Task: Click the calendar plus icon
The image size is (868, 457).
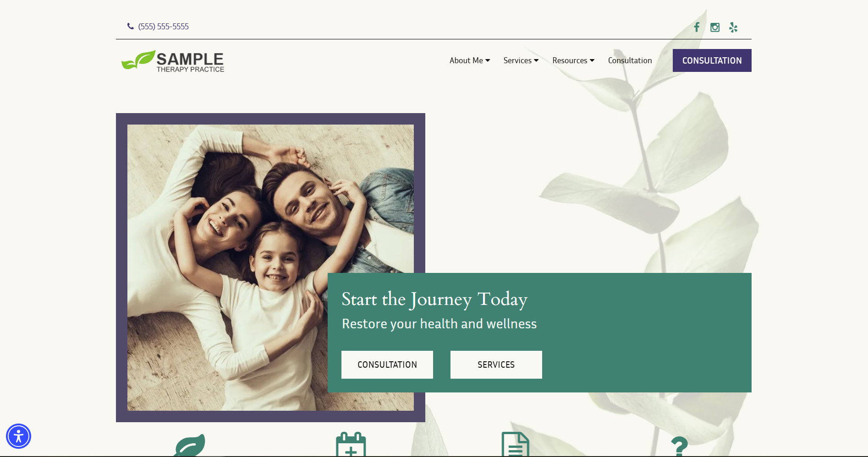Action: coord(351,444)
